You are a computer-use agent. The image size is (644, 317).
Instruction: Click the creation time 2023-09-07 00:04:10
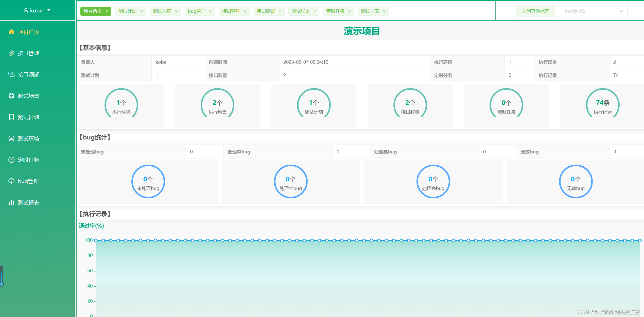[306, 62]
